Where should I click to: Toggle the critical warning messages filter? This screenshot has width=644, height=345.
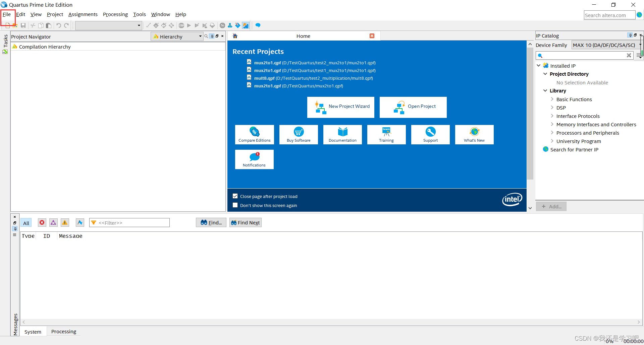tap(53, 222)
